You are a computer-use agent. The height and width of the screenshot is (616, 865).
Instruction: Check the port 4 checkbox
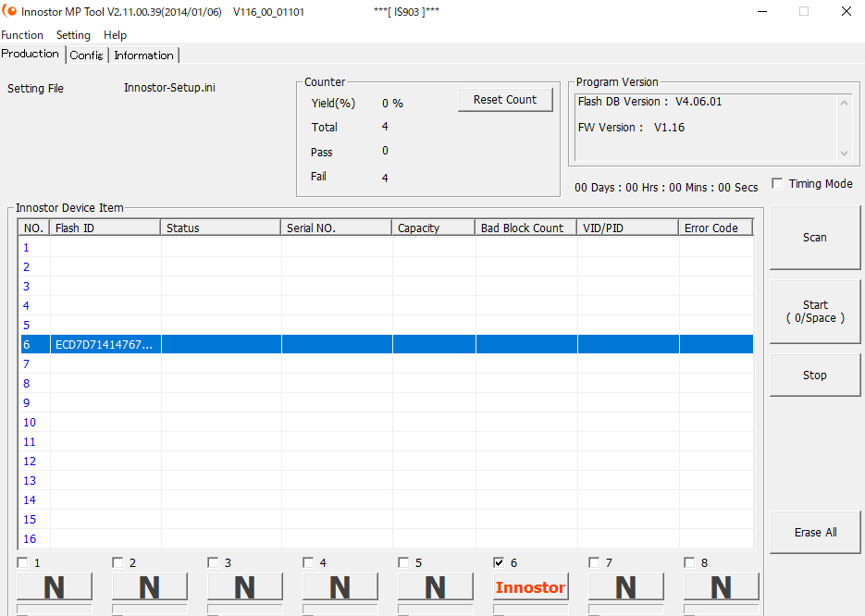click(308, 562)
